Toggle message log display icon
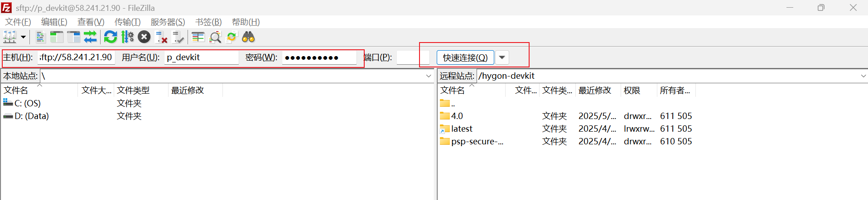 tap(40, 37)
